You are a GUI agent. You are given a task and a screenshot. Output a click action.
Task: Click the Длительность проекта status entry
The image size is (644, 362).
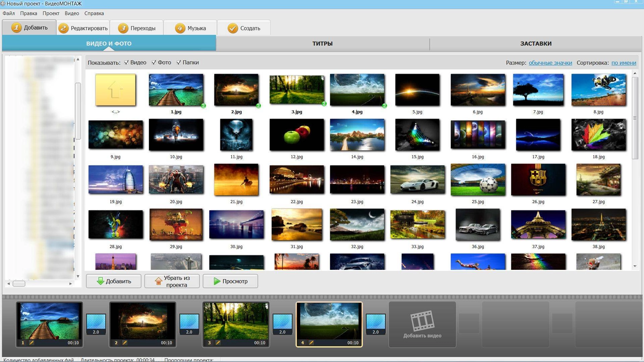point(118,360)
